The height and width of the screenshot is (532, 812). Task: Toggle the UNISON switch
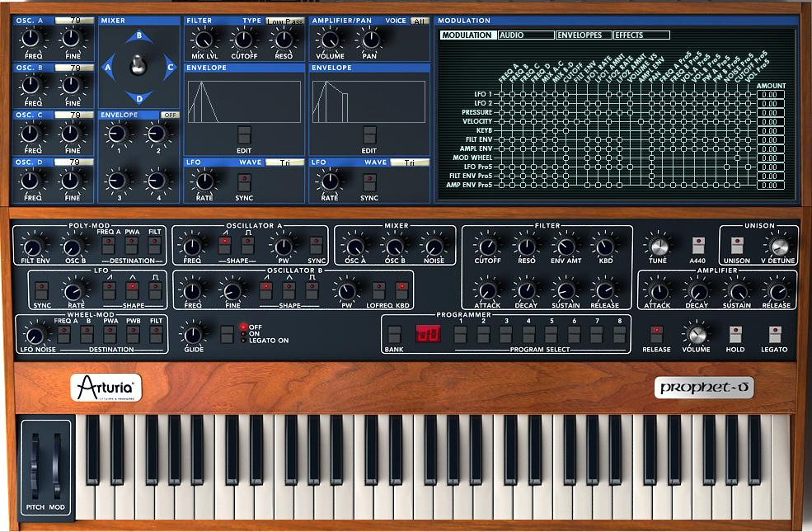[737, 246]
